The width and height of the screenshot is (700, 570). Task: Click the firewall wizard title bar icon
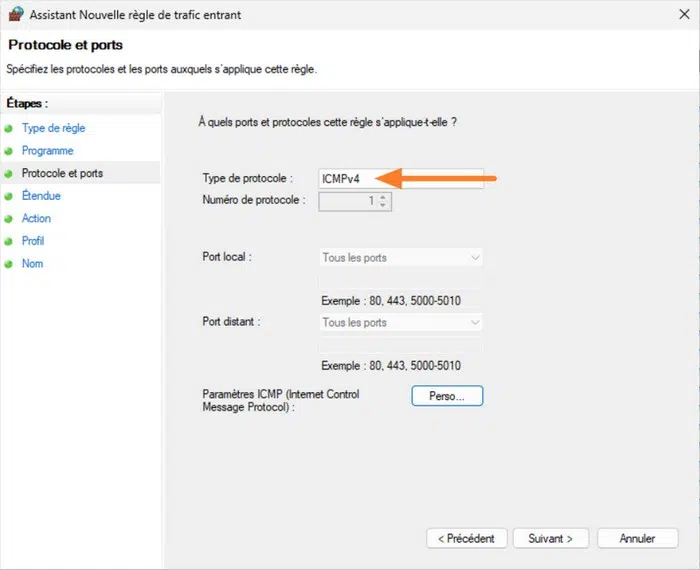coord(15,15)
